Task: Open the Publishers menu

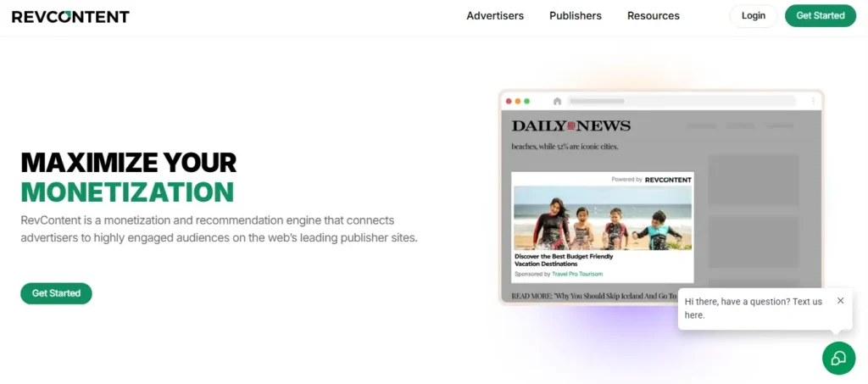Action: tap(576, 16)
